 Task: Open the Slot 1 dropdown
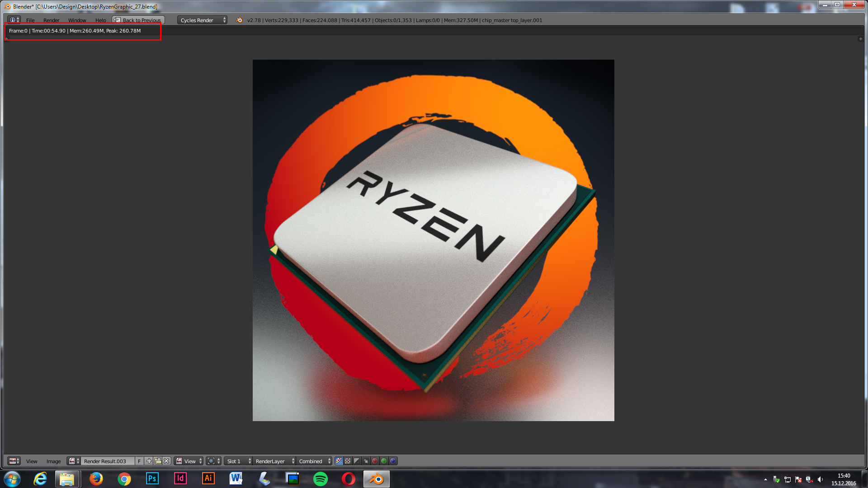(x=238, y=461)
